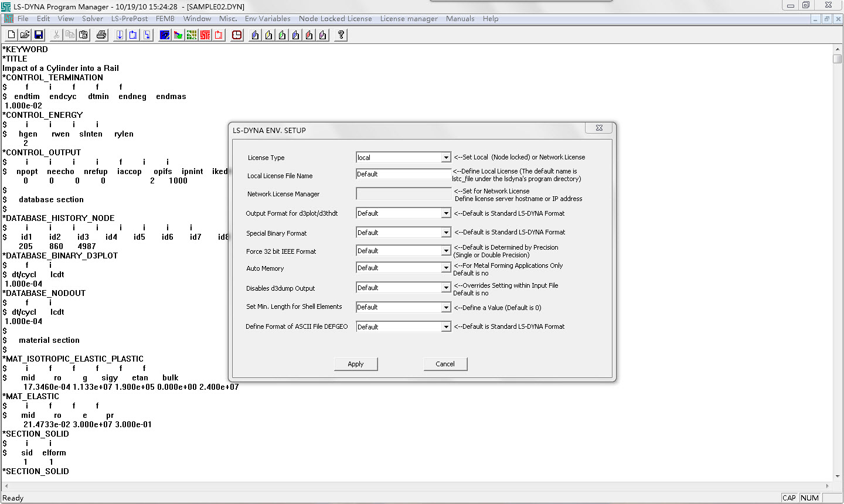Click the blue arrow-with-lines toolbar icon
Viewport: 844px width, 504px height.
[x=133, y=35]
